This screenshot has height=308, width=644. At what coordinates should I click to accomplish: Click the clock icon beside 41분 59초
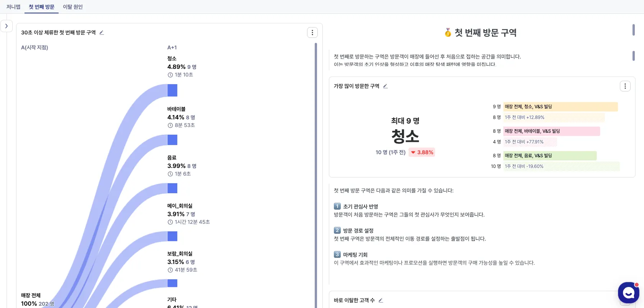(x=170, y=270)
